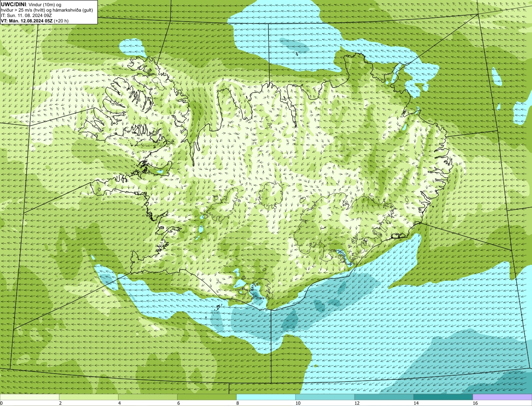Click the "14" tick label under the color bar
Image resolution: width=532 pixels, height=406 pixels.
point(416,403)
